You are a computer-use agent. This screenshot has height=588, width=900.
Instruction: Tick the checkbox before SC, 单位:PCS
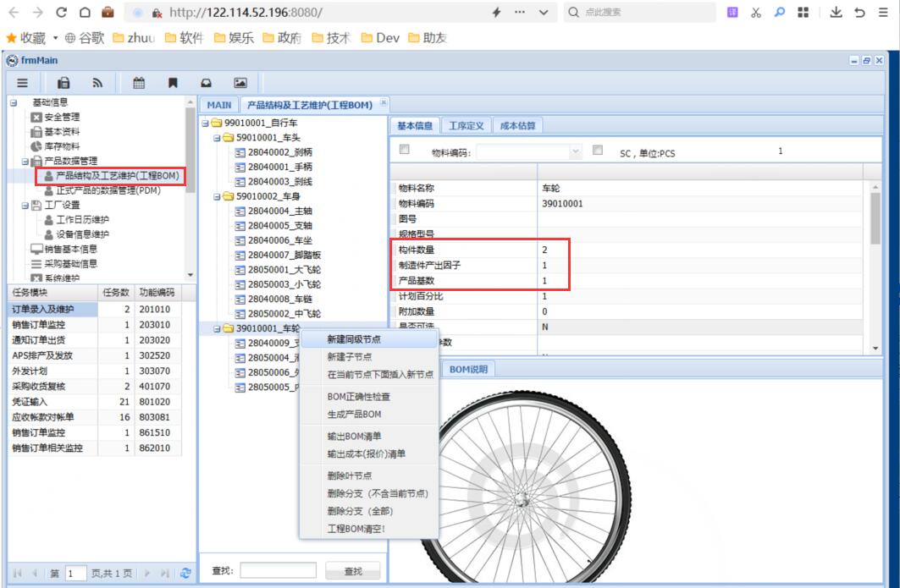(x=598, y=149)
